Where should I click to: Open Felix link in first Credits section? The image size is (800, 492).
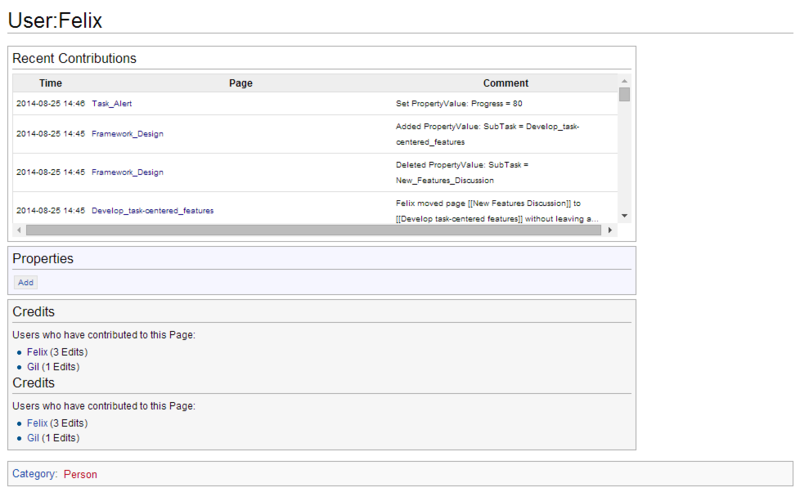coord(37,352)
